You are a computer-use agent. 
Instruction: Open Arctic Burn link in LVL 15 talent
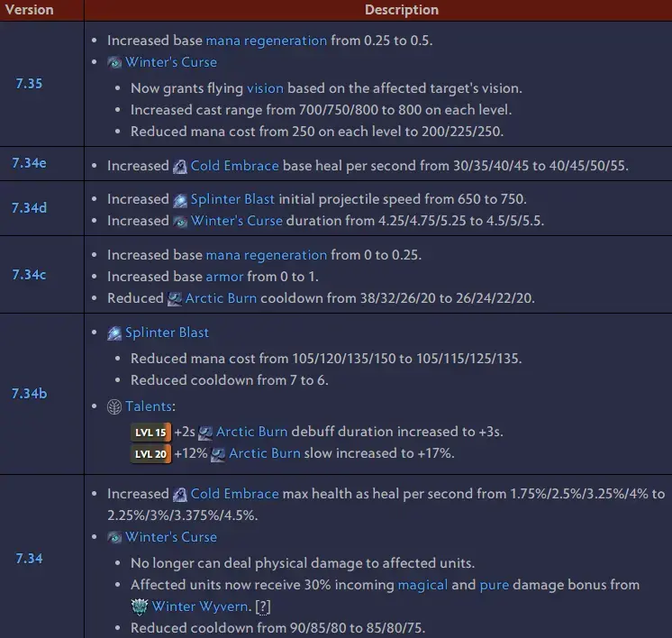251,432
